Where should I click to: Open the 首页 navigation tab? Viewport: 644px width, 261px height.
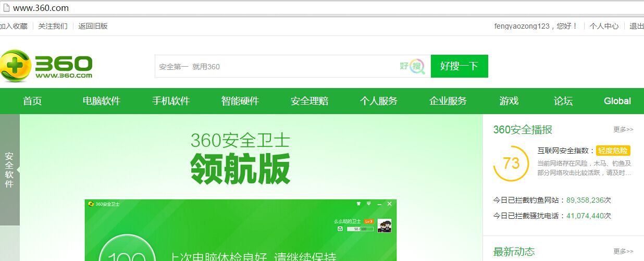32,101
